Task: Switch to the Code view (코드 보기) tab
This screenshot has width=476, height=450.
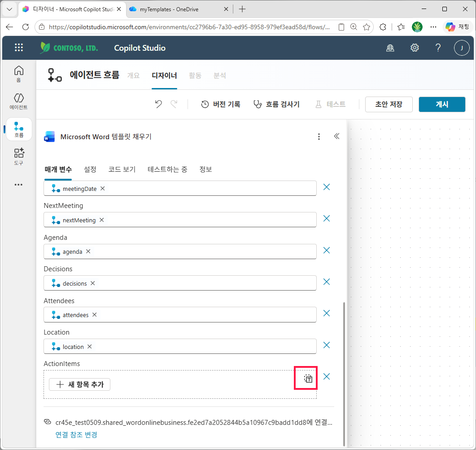Action: point(122,169)
